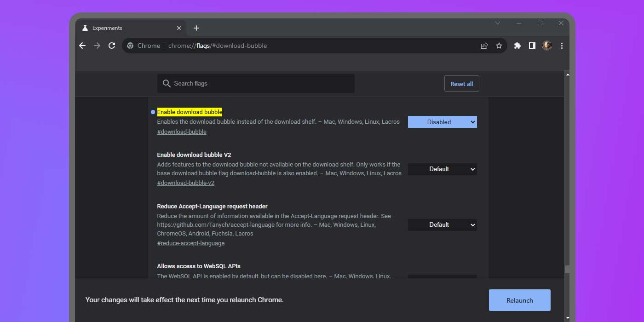644x322 pixels.
Task: Open the Extensions puzzle icon
Action: click(x=517, y=46)
